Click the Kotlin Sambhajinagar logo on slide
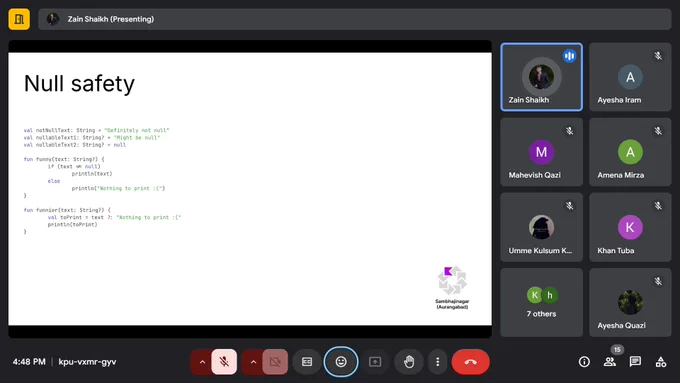680x383 pixels. [452, 287]
